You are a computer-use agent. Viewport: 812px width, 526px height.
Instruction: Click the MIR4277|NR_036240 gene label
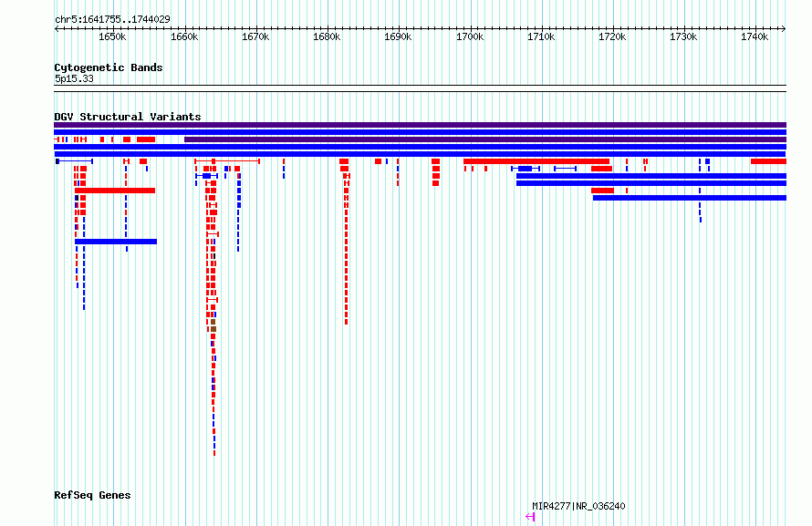[x=578, y=506]
